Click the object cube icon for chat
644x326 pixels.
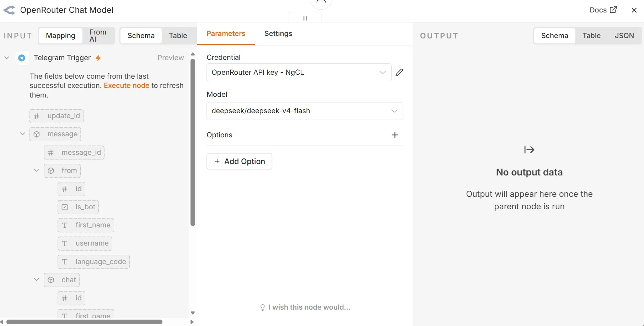(51, 280)
